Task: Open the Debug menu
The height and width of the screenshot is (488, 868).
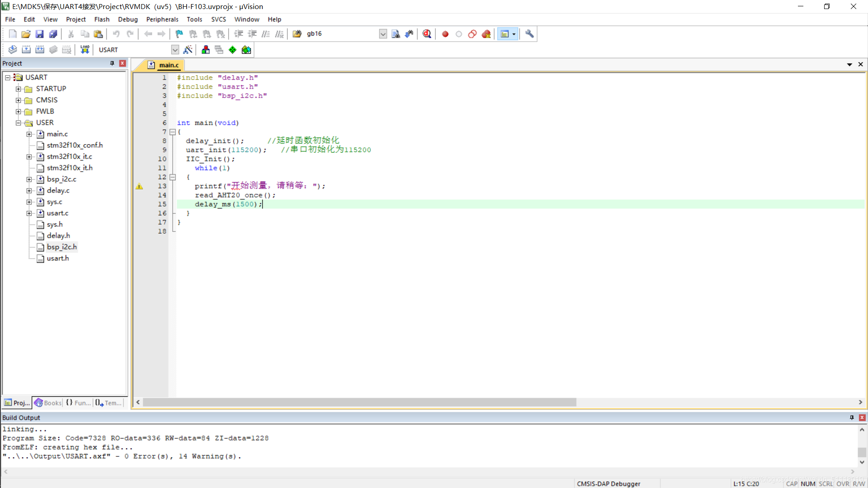Action: tap(128, 19)
